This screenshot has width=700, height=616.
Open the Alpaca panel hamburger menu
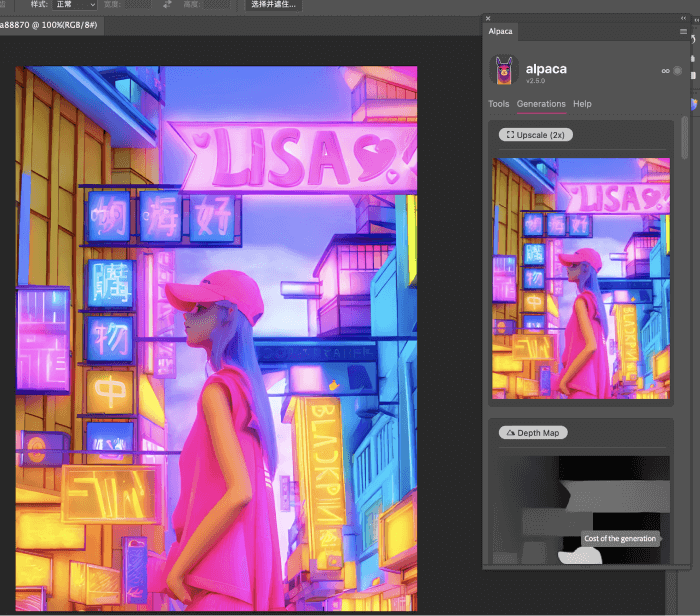click(x=683, y=32)
